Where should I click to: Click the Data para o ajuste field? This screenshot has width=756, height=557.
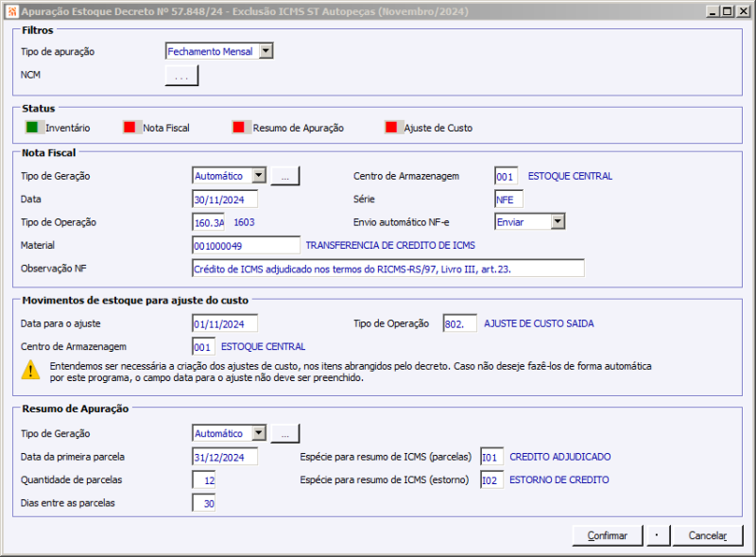225,323
